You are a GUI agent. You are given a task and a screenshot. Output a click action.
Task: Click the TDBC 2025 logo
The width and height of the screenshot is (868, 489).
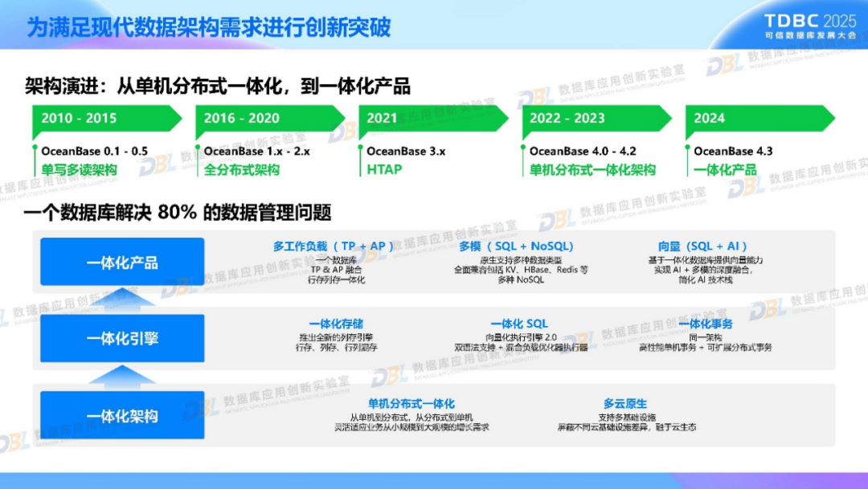point(810,26)
